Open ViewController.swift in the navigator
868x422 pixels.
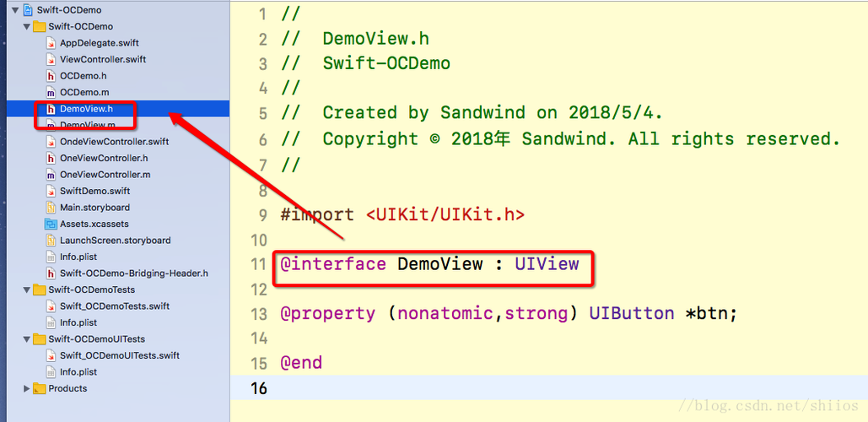tap(103, 60)
